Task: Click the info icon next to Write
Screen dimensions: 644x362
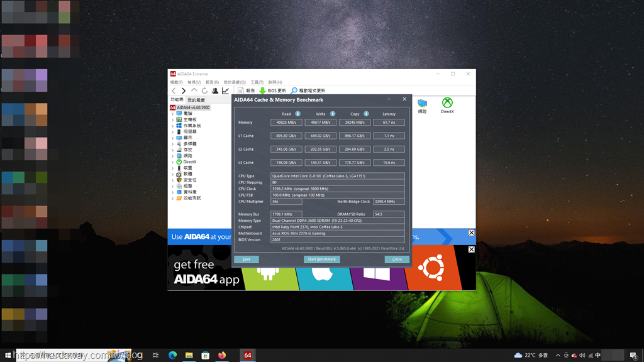Action: [x=332, y=114]
